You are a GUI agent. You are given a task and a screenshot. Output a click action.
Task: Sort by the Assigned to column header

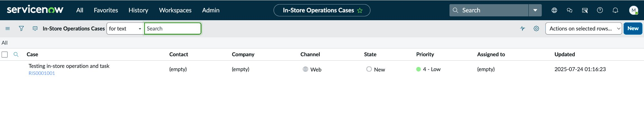tap(491, 55)
